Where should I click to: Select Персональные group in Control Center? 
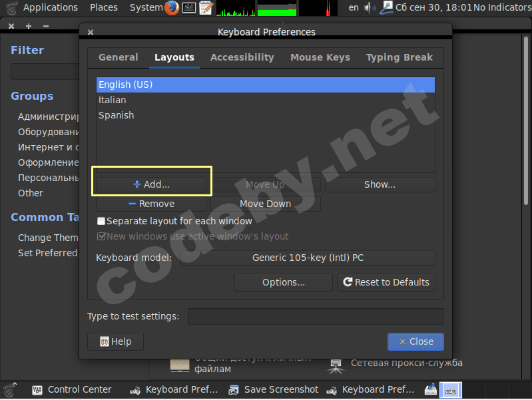(x=48, y=178)
